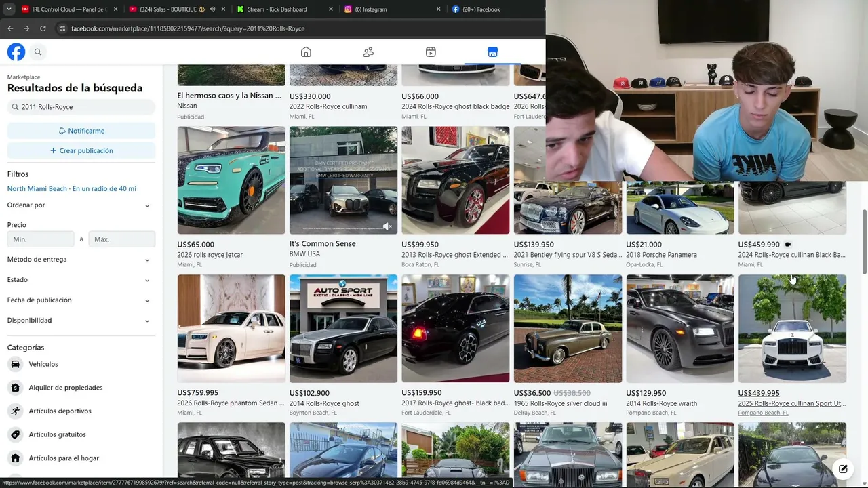The image size is (868, 488).
Task: Close the Salas - BOUTIQUE tab
Action: [x=223, y=9]
